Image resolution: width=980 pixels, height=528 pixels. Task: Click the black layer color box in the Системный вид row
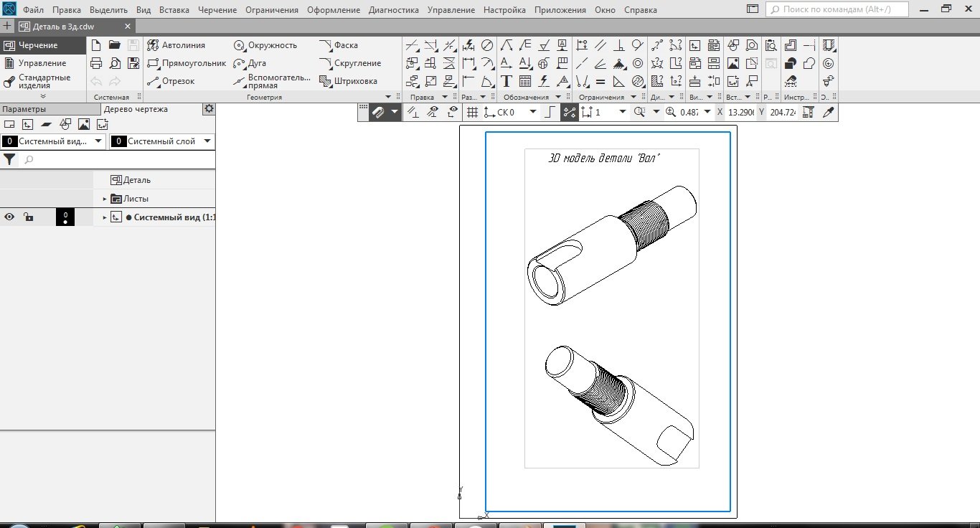(65, 217)
